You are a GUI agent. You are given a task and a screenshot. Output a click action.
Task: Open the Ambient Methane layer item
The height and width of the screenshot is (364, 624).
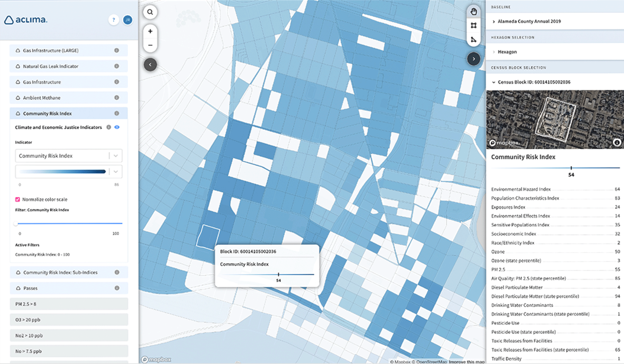pyautogui.click(x=68, y=98)
